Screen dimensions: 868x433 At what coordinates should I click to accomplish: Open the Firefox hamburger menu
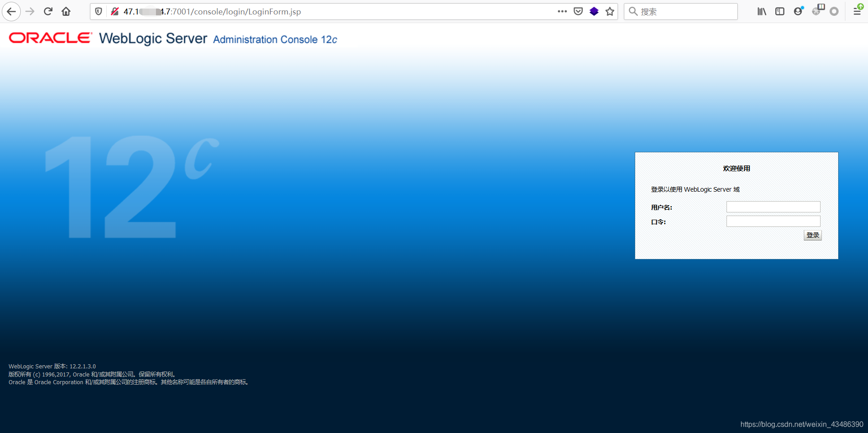click(857, 10)
